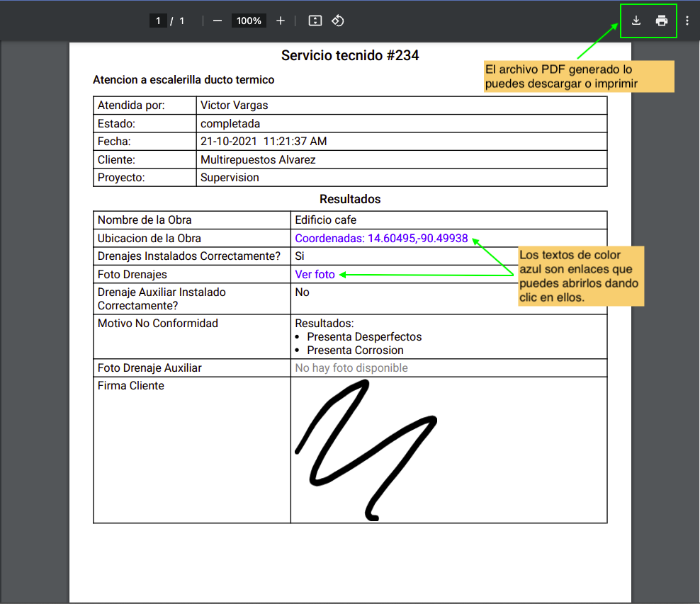Viewport: 700px width, 604px height.
Task: Zoom out of the document
Action: tap(218, 21)
